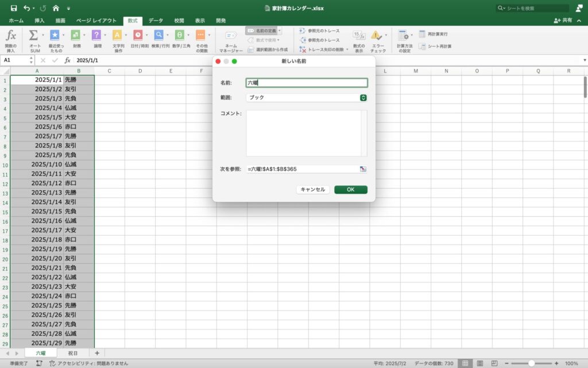The width and height of the screenshot is (588, 368).
Task: Click Remove Arrows (トレース矢印の削除)
Action: [x=322, y=49]
